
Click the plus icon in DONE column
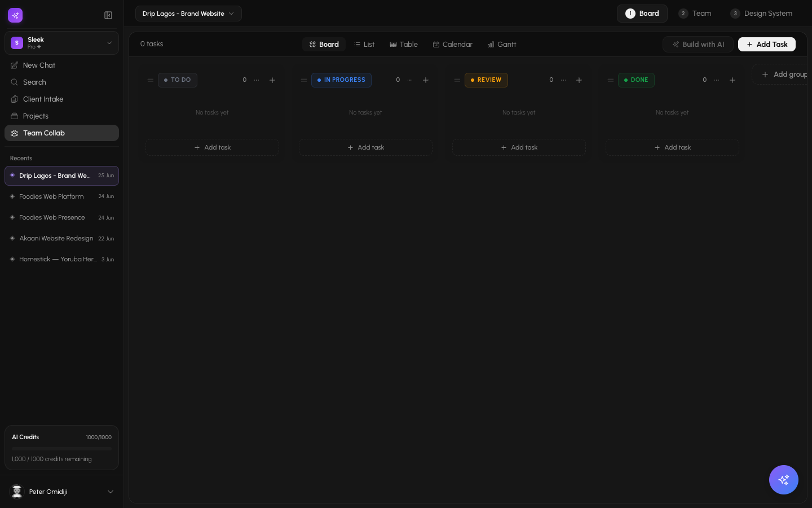click(x=732, y=80)
